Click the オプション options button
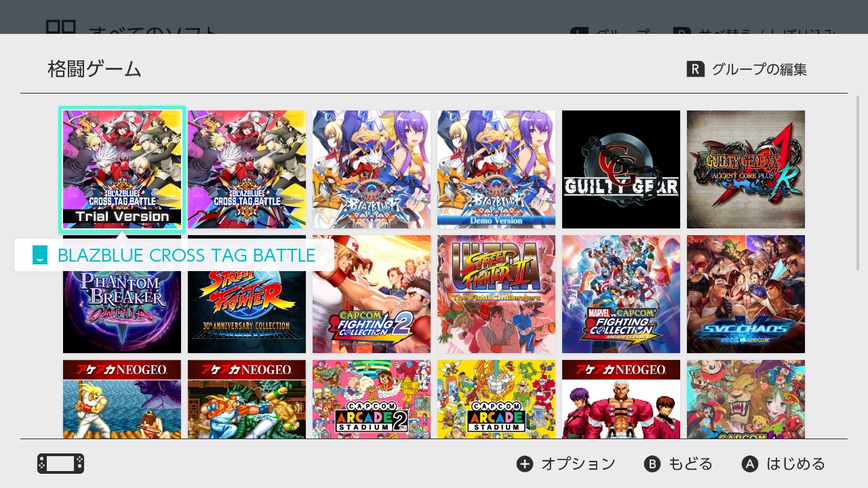Screen dimensions: 868x488 pyautogui.click(x=566, y=464)
